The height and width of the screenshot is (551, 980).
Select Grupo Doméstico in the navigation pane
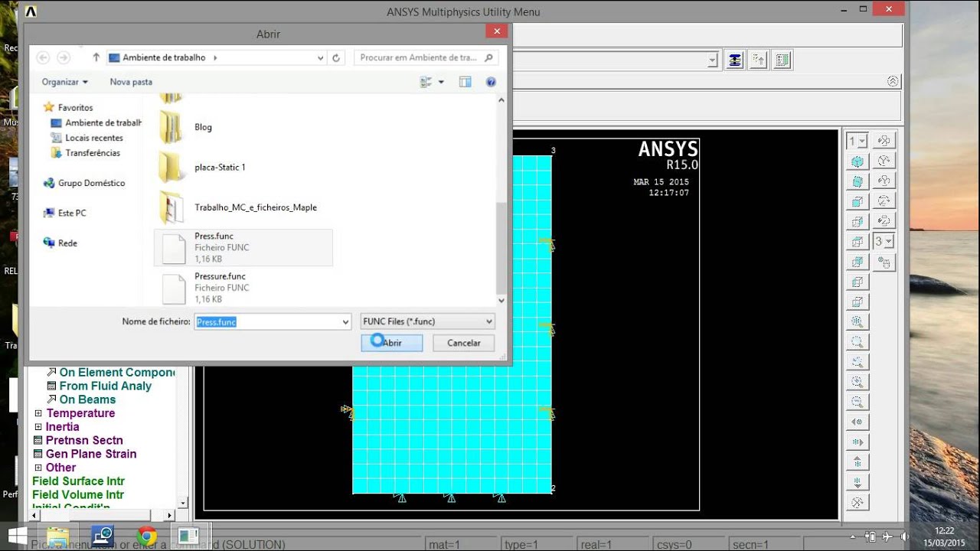pos(85,183)
